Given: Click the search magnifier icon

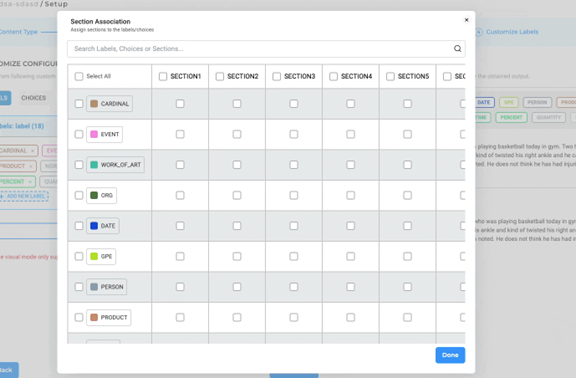Looking at the screenshot, I should pyautogui.click(x=457, y=48).
